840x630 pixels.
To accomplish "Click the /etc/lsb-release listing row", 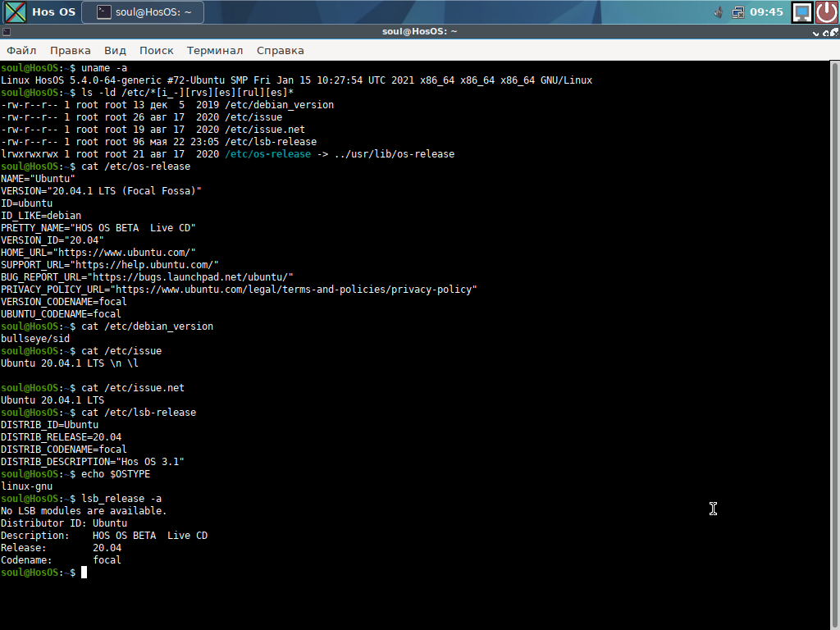I will tap(158, 142).
